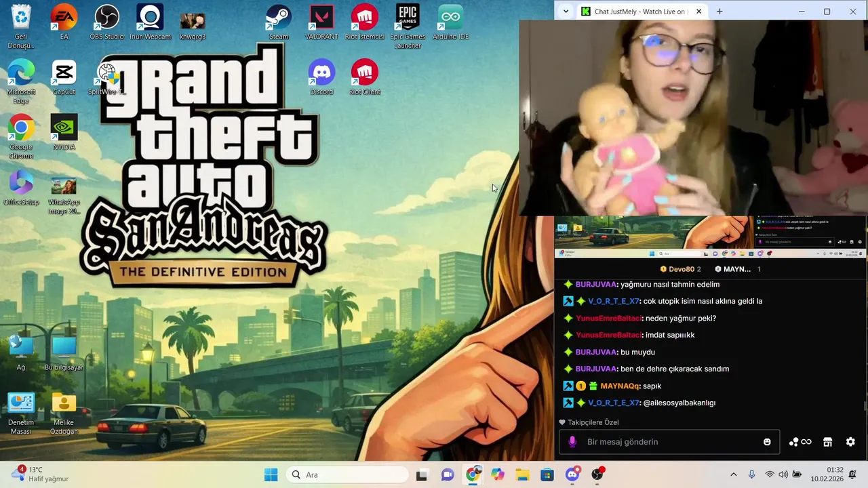The height and width of the screenshot is (488, 868).
Task: Click the taskbar microphone tray icon
Action: point(751,475)
